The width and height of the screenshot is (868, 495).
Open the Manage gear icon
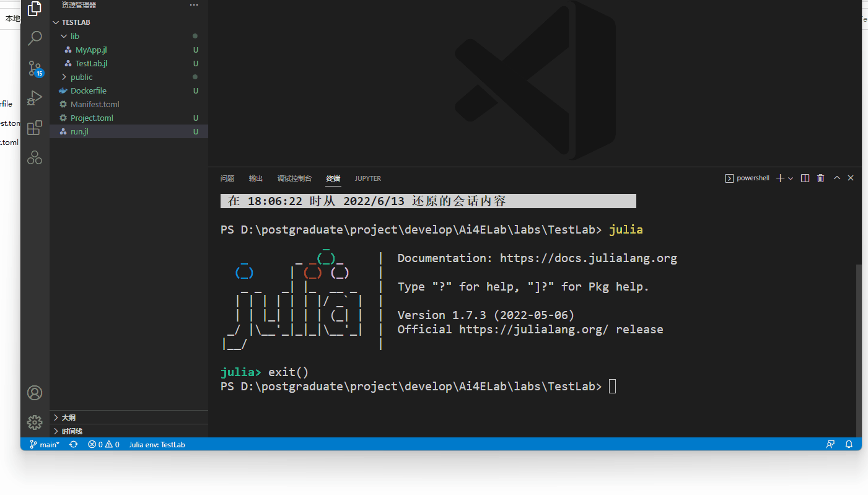point(35,423)
